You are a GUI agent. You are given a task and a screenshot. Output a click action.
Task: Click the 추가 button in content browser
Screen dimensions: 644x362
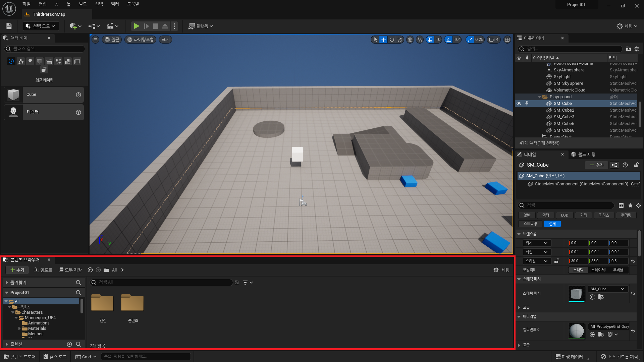[17, 270]
